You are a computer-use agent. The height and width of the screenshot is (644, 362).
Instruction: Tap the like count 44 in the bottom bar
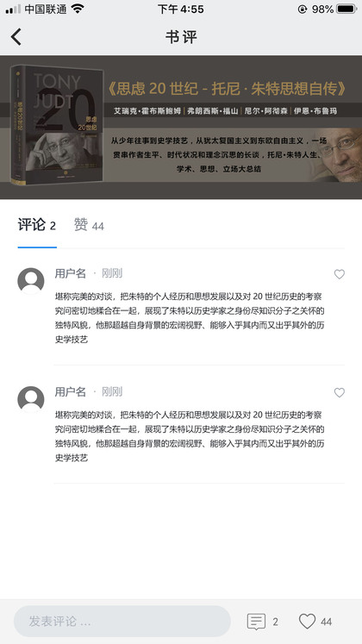coord(327,622)
